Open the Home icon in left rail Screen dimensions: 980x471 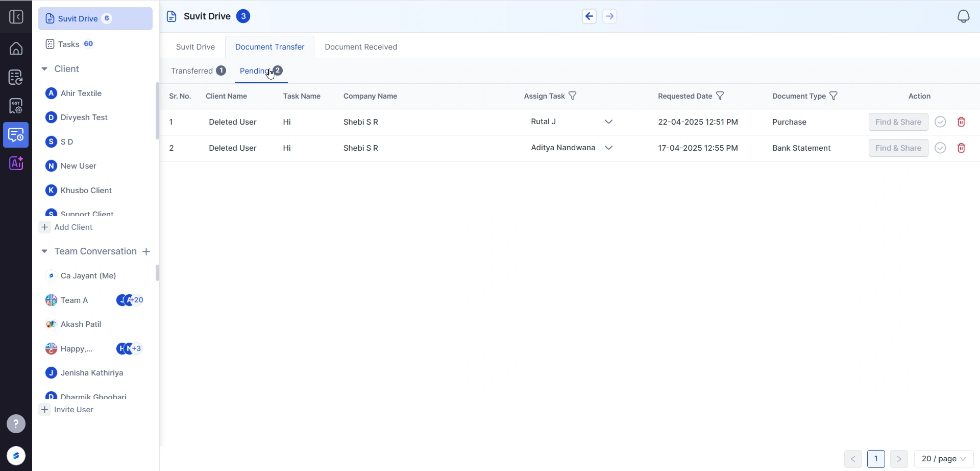point(16,49)
